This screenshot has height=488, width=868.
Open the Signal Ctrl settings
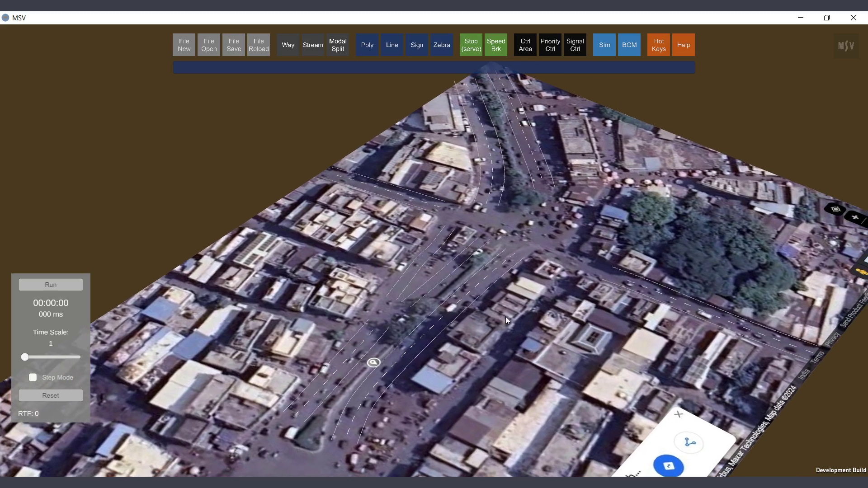(x=575, y=45)
